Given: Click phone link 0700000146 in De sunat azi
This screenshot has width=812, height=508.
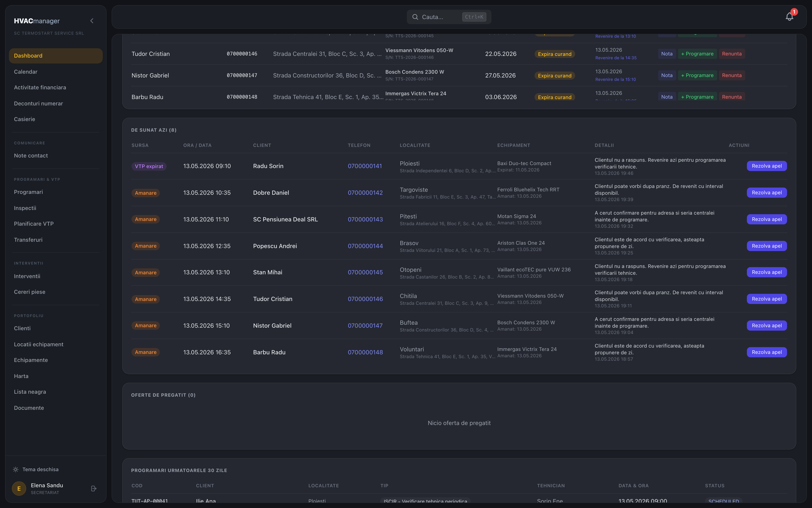Looking at the screenshot, I should [x=365, y=299].
